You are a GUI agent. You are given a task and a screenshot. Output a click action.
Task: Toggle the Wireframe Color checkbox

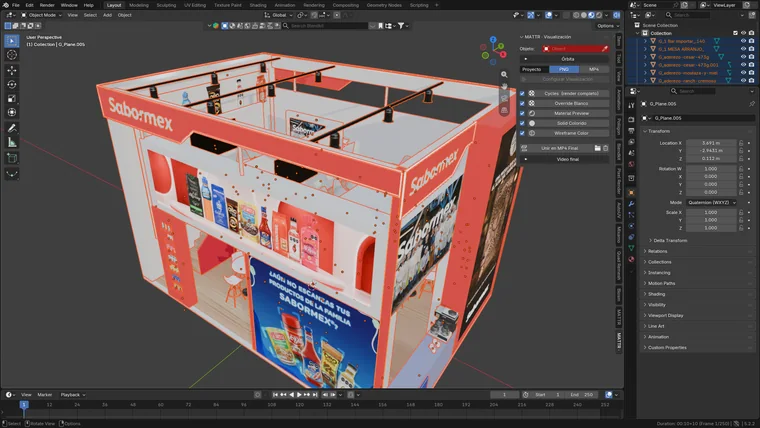pyautogui.click(x=522, y=133)
